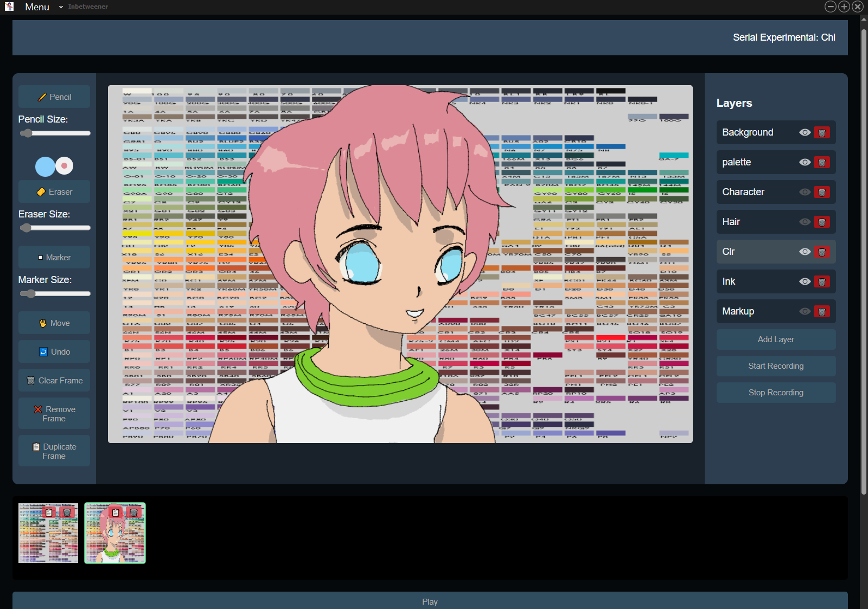Delete the Hair layer

[x=822, y=222]
